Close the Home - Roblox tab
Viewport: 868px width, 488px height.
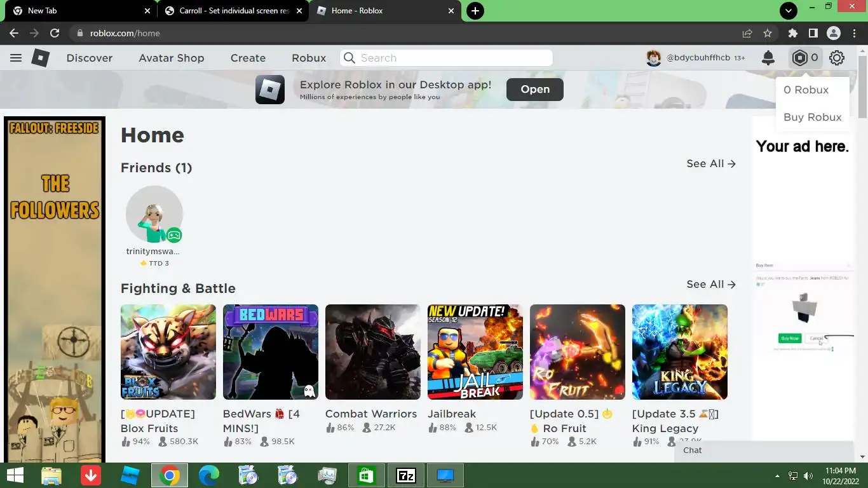coord(451,11)
